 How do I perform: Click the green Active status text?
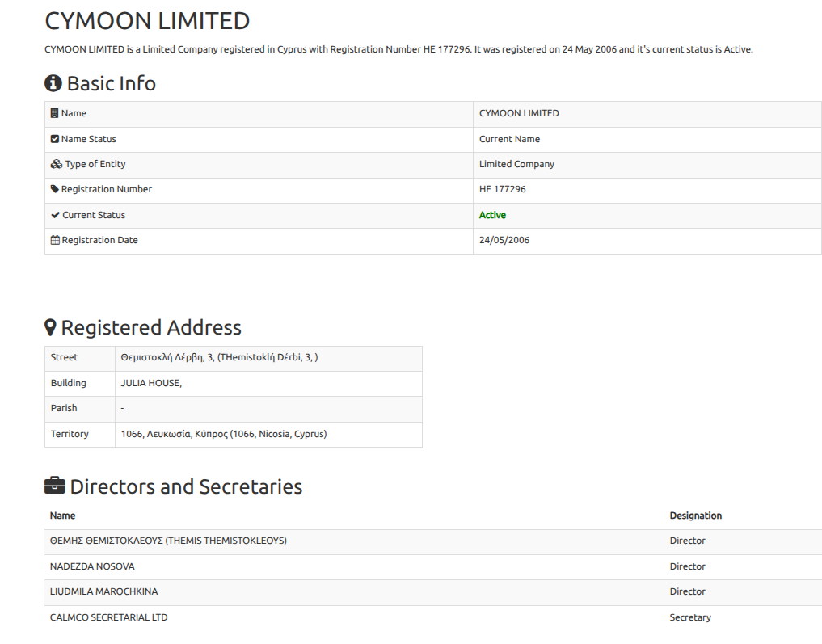click(x=492, y=215)
